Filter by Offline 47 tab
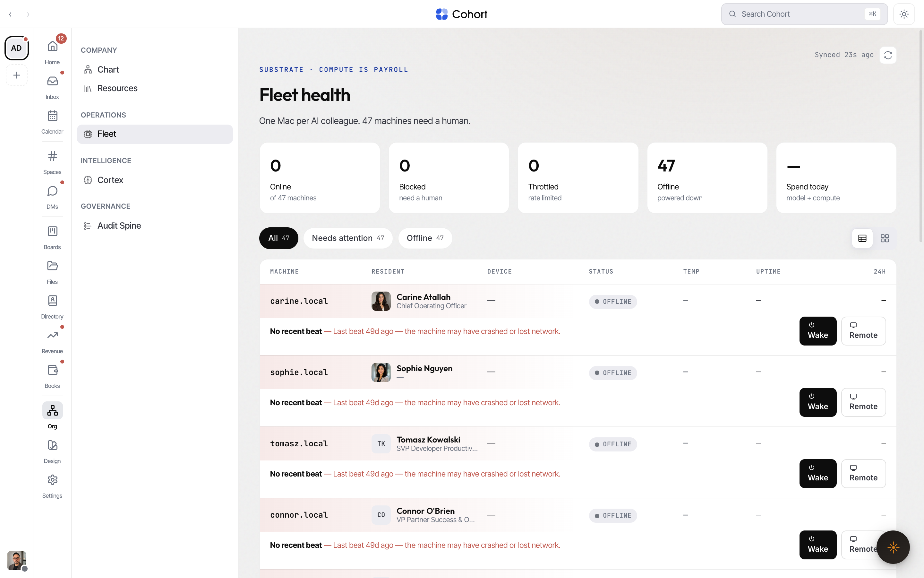 coord(425,238)
